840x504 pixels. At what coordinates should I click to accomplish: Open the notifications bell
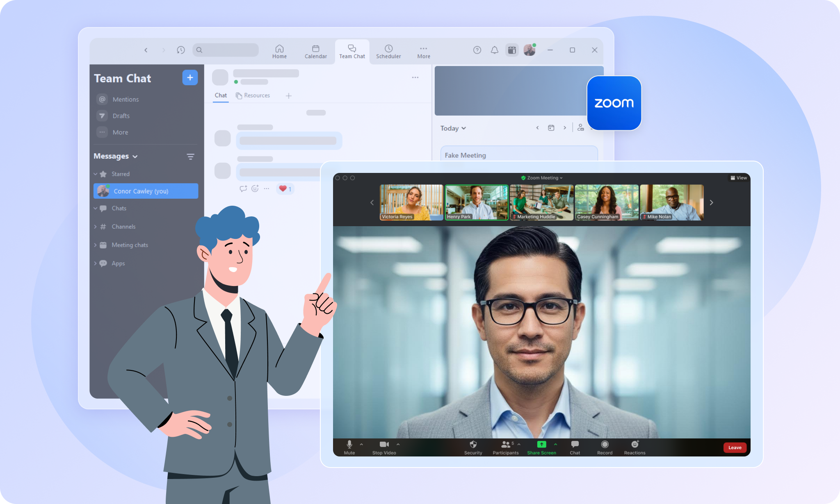[x=495, y=50]
